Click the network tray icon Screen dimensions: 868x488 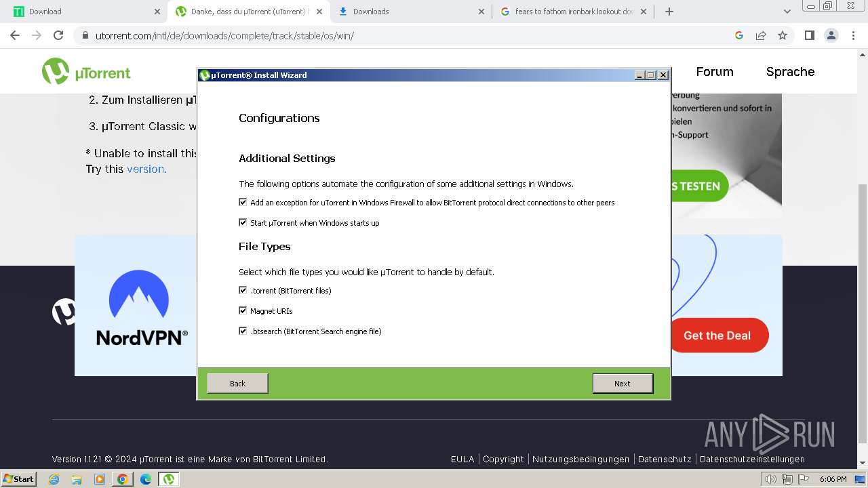(x=787, y=479)
